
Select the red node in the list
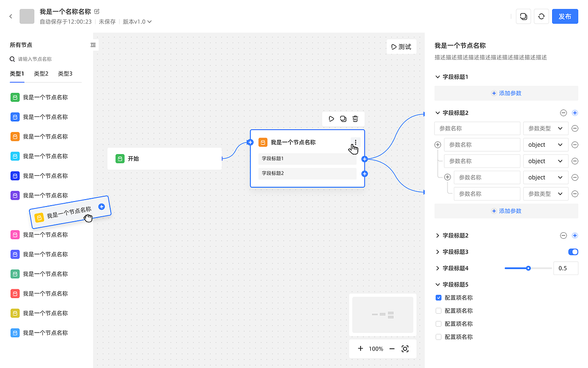[x=15, y=293]
